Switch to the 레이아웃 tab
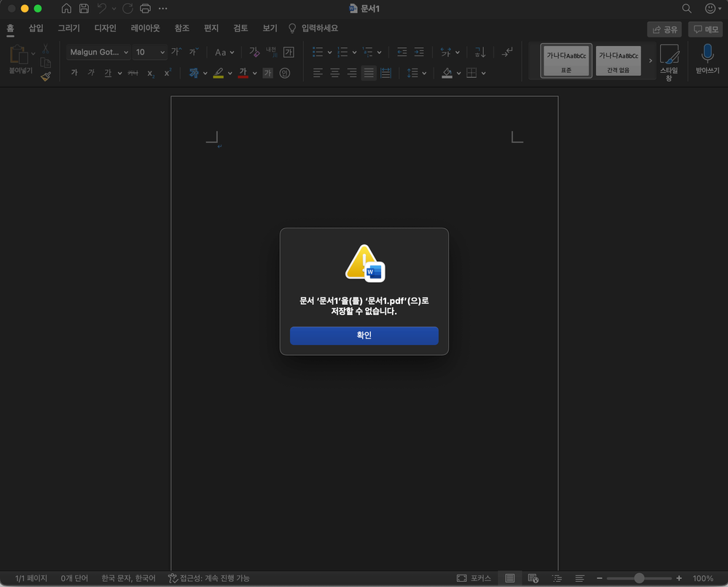This screenshot has height=587, width=728. click(145, 28)
